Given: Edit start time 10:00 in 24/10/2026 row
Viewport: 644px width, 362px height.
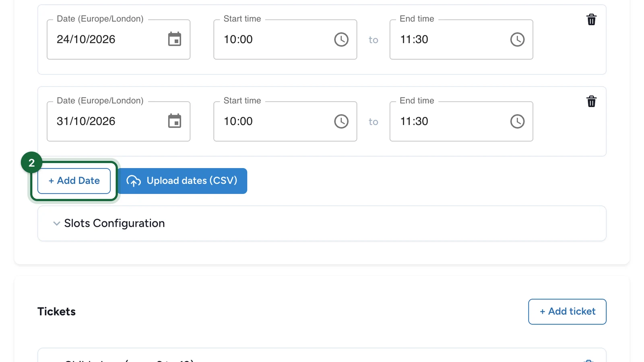Looking at the screenshot, I should click(285, 39).
